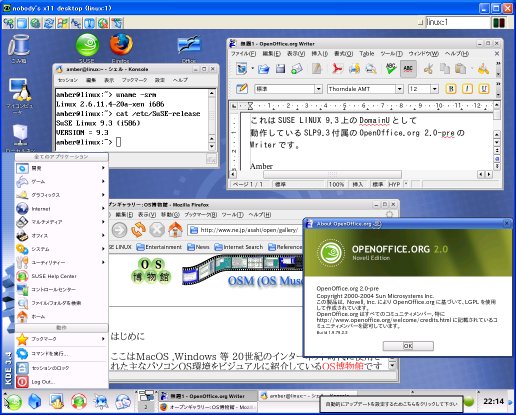Click the refresh screen icon in VNC toolbar
The height and width of the screenshot is (415, 516).
coord(49,23)
